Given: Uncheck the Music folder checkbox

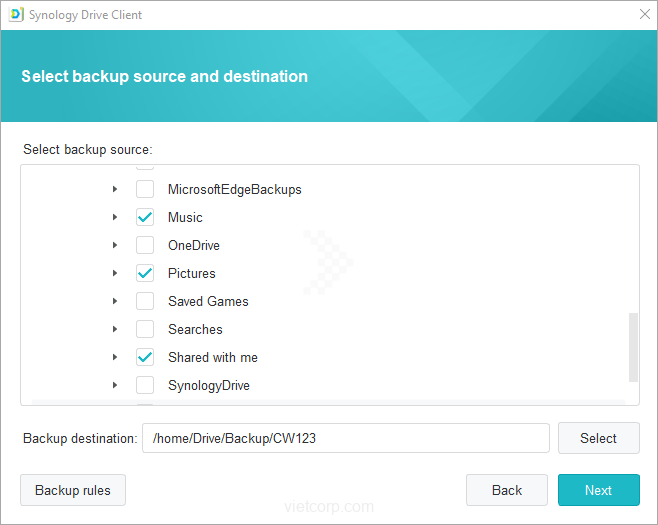Looking at the screenshot, I should click(145, 217).
